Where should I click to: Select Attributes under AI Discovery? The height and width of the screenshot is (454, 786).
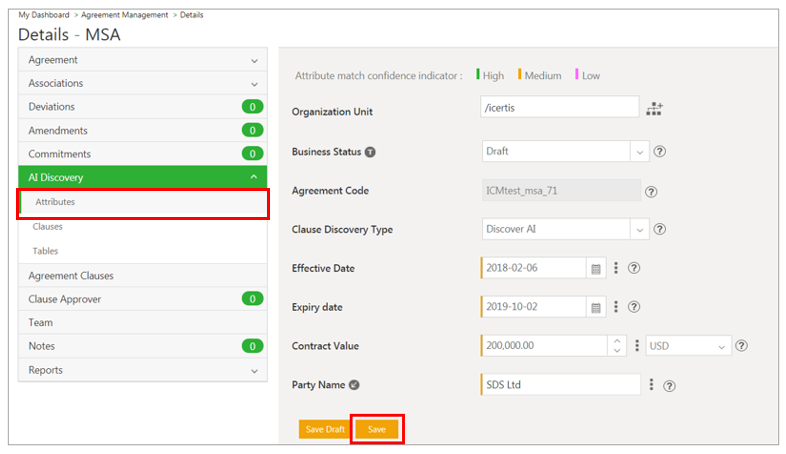(x=143, y=202)
